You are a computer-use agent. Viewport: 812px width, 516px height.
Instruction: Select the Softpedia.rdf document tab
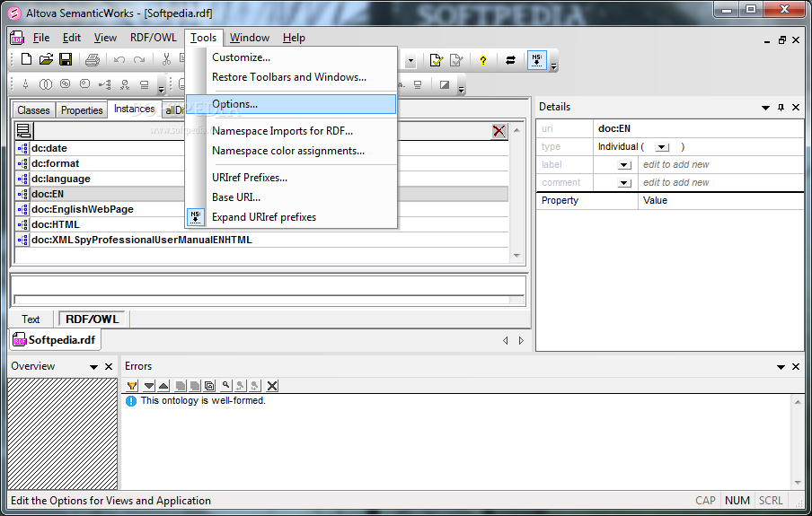(55, 340)
